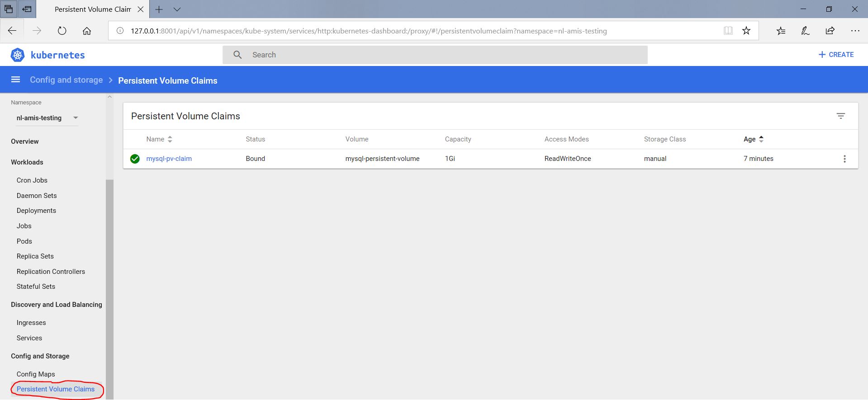This screenshot has height=400, width=868.
Task: Open Pods from the Workloads menu
Action: click(24, 241)
